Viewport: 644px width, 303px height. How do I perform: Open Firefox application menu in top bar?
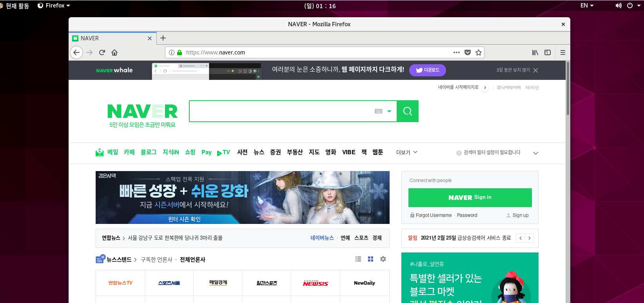pyautogui.click(x=54, y=5)
